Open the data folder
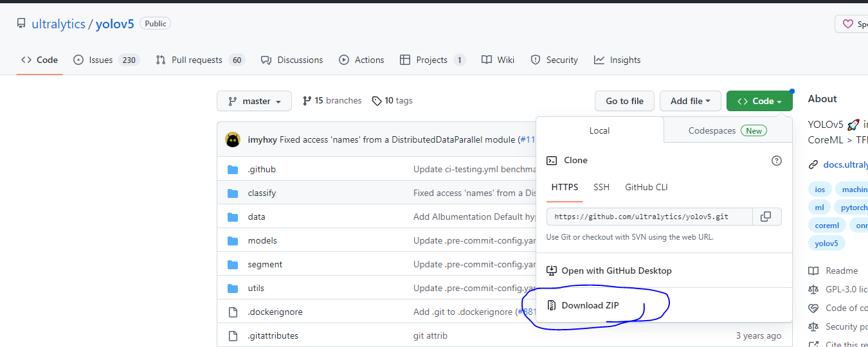 pos(257,217)
